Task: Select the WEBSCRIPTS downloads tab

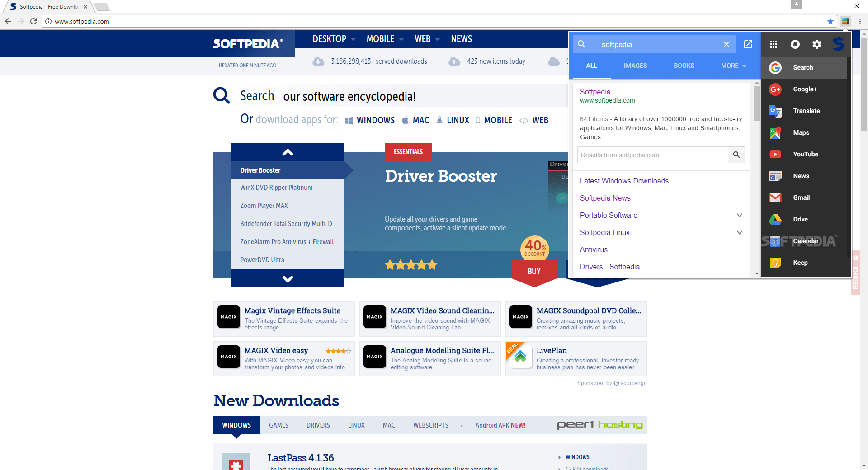Action: coord(431,425)
